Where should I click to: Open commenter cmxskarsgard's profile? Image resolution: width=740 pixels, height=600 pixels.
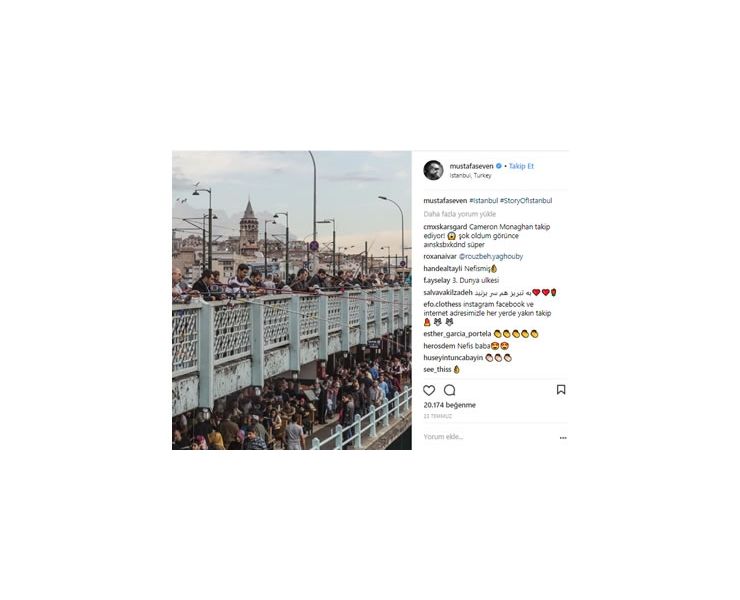tap(445, 227)
